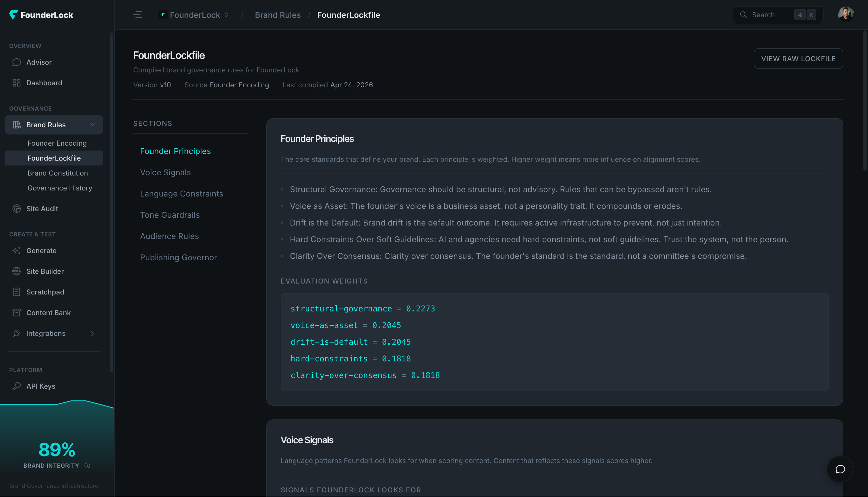Click the Scratchpad note icon
868x497 pixels.
[16, 292]
